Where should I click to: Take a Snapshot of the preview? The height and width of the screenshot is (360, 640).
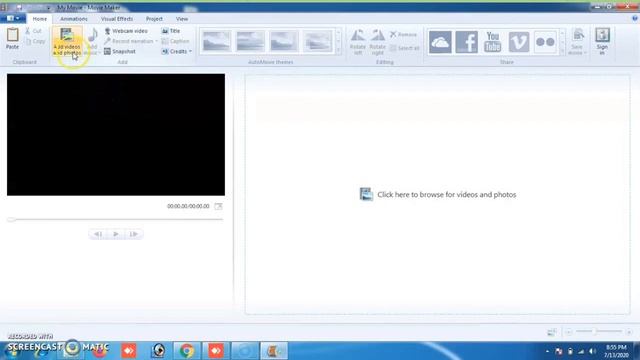[x=120, y=51]
